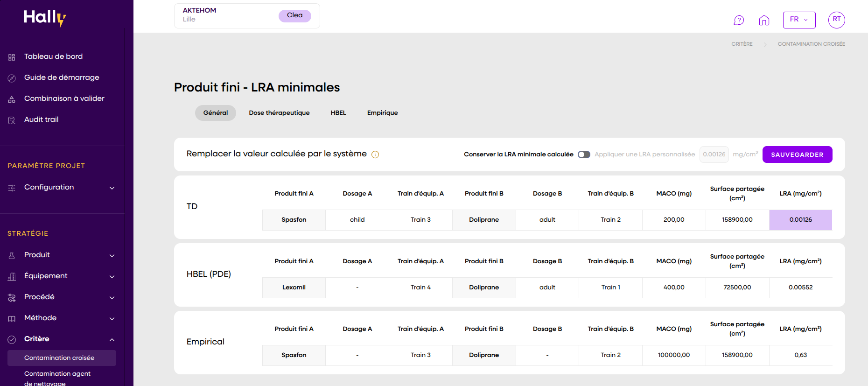
Task: Open the FR language dropdown
Action: point(799,20)
